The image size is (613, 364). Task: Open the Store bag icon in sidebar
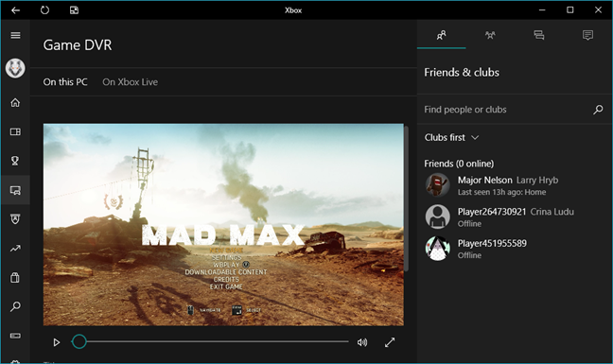coord(15,278)
